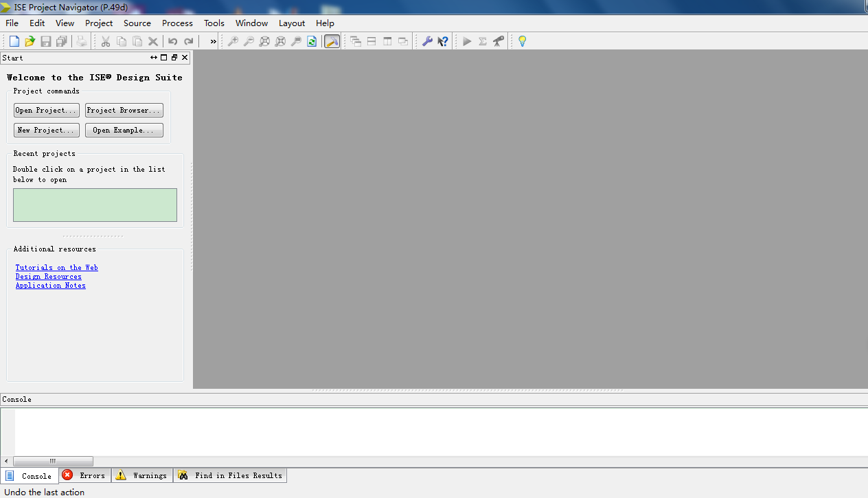Open the Layout menu

292,23
